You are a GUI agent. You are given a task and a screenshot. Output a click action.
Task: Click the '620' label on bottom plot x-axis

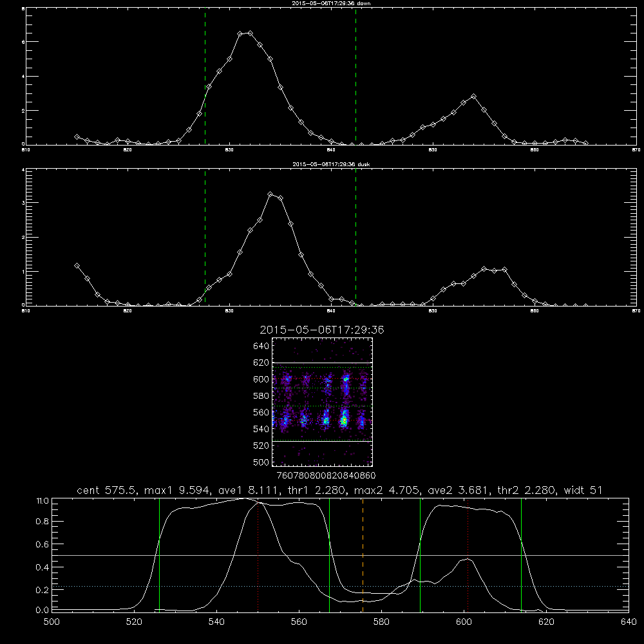[x=546, y=622]
